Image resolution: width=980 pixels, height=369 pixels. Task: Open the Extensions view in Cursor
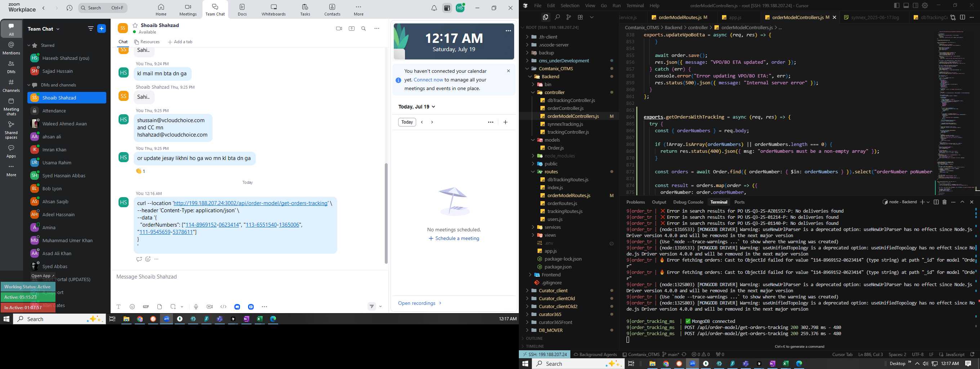coord(580,17)
